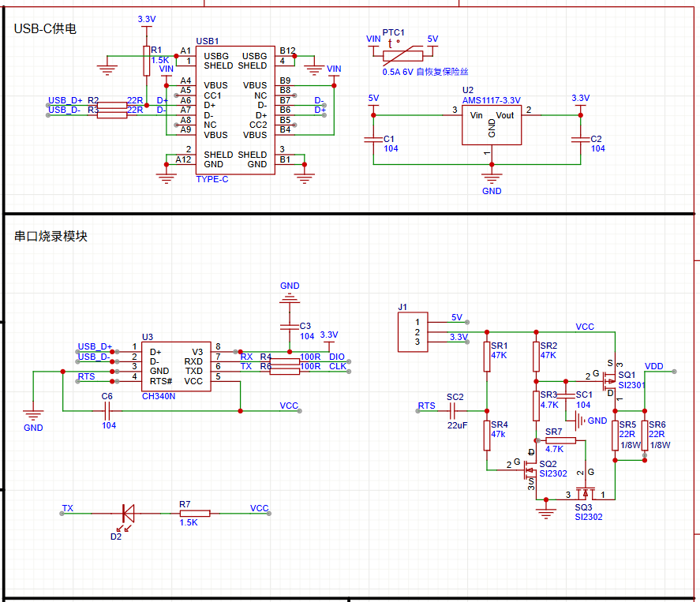700x602 pixels.
Task: Click the C3 capacitor symbol
Action: click(290, 327)
